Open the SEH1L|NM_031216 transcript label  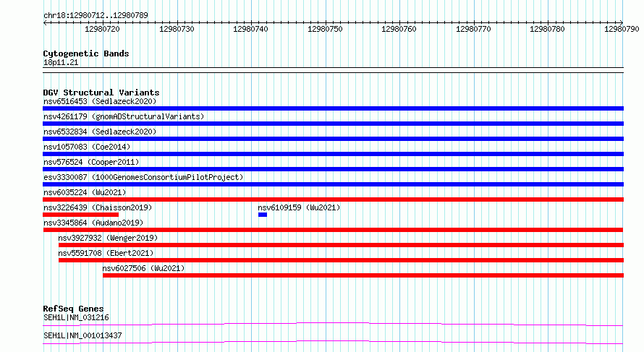(76, 317)
